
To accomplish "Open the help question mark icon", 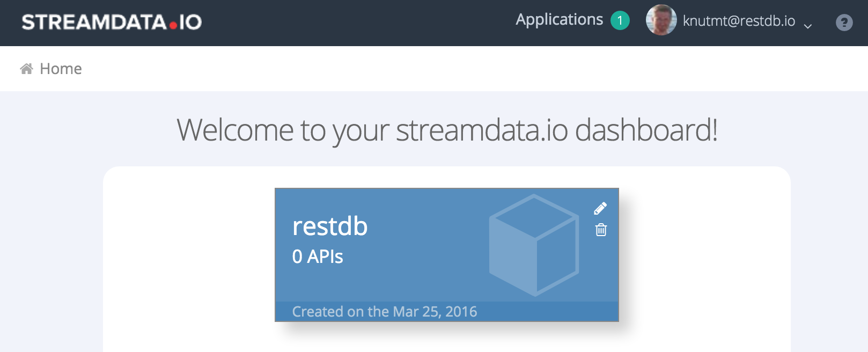I will click(844, 23).
